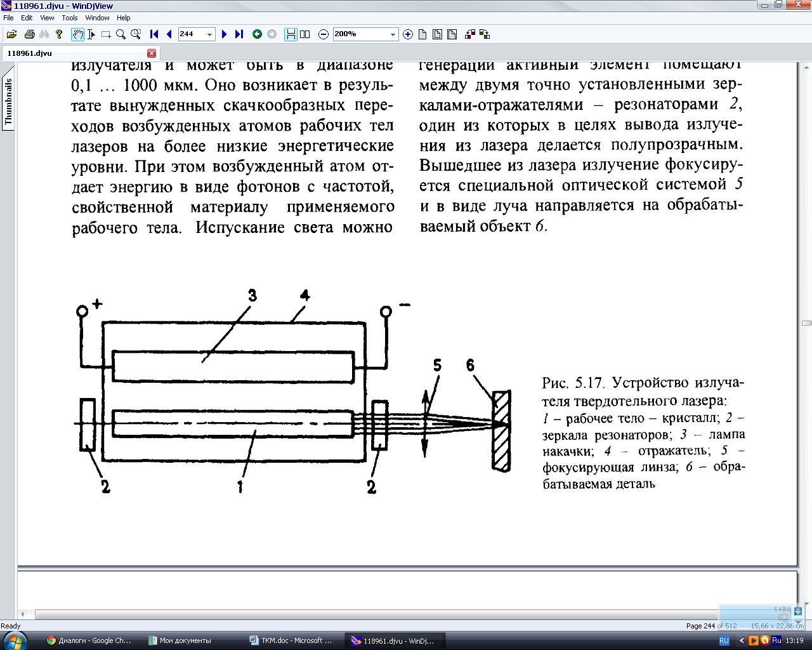Click the Open file folder icon
This screenshot has height=650, width=812.
pyautogui.click(x=11, y=34)
